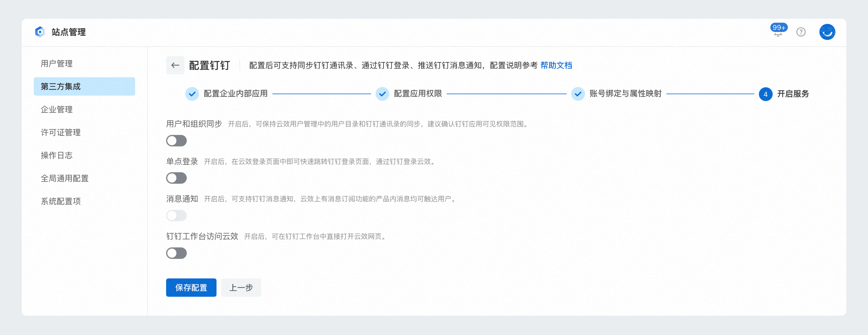Toggle the 消息通知 switch
The height and width of the screenshot is (335, 868).
point(176,215)
